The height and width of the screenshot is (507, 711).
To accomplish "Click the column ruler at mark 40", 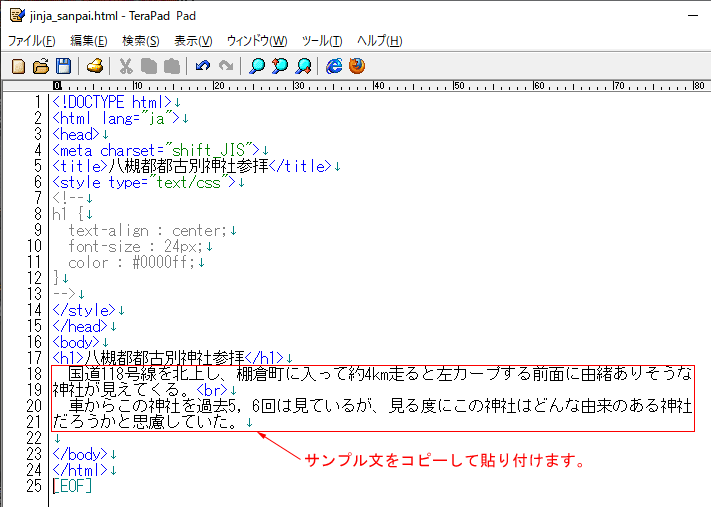I will click(379, 86).
